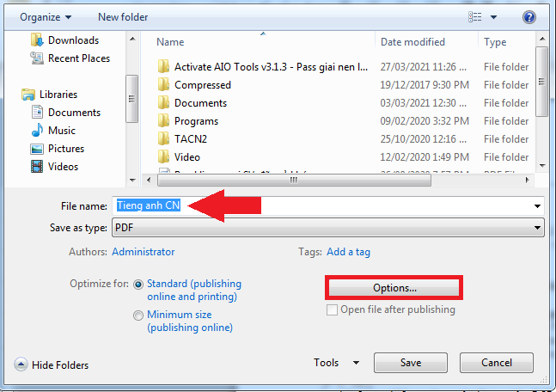Viewport: 556px width, 392px height.
Task: Select Standard publishing online and printing
Action: (x=138, y=285)
